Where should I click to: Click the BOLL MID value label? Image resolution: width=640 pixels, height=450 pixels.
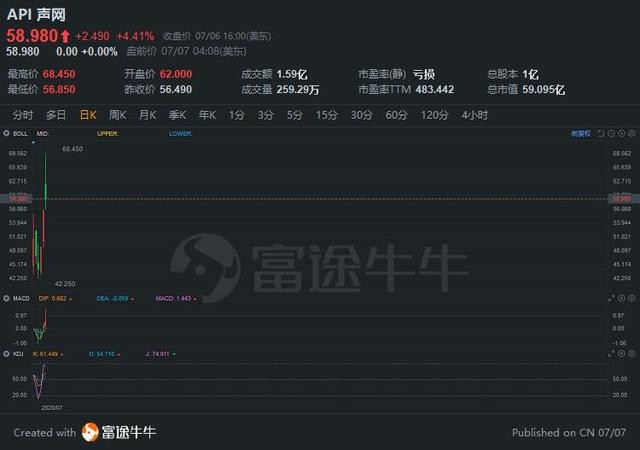point(42,134)
